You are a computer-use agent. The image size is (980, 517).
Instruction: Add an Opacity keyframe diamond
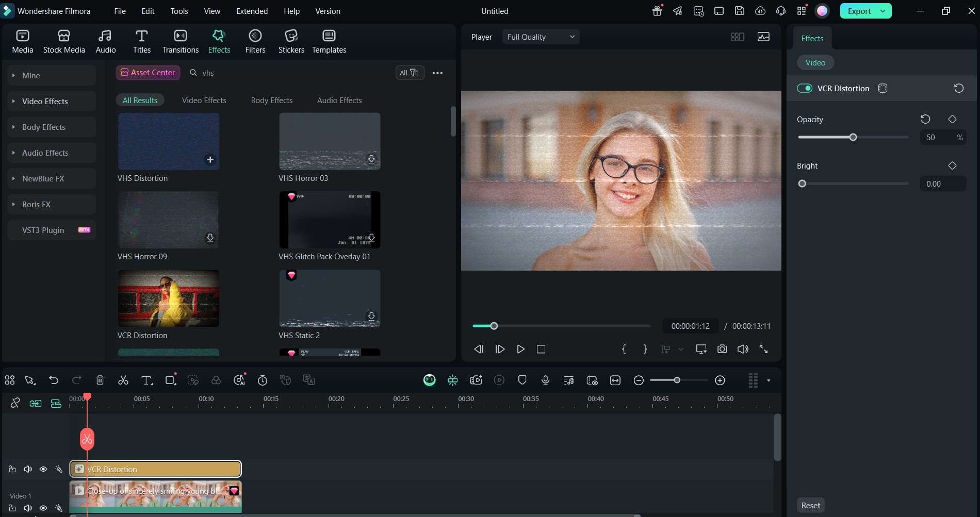[x=952, y=119]
